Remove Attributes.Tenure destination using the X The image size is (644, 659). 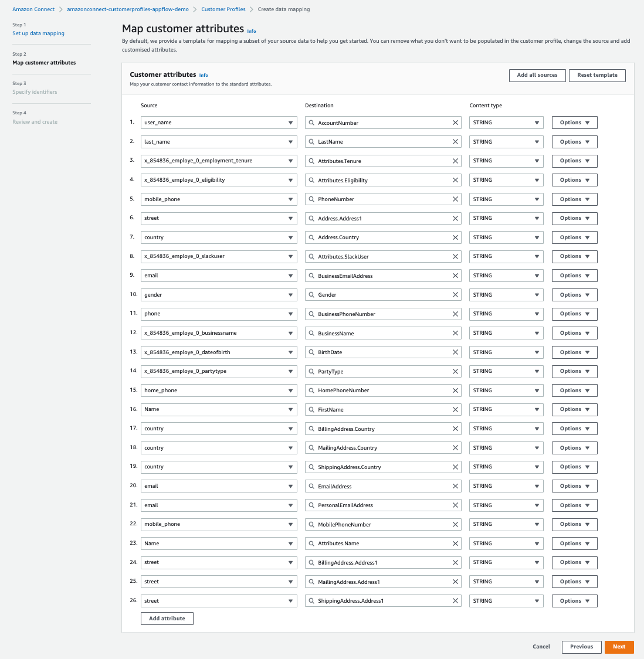point(455,161)
